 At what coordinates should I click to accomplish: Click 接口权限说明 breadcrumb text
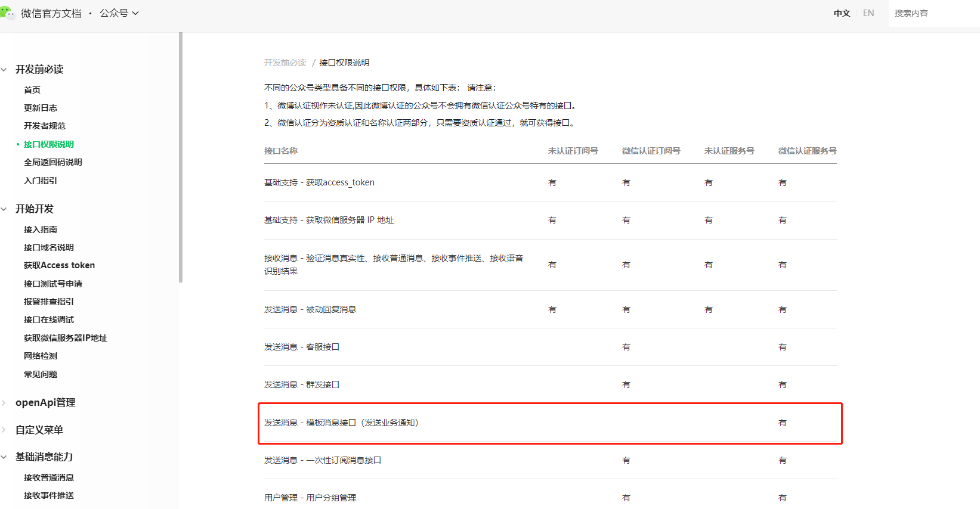[x=344, y=63]
